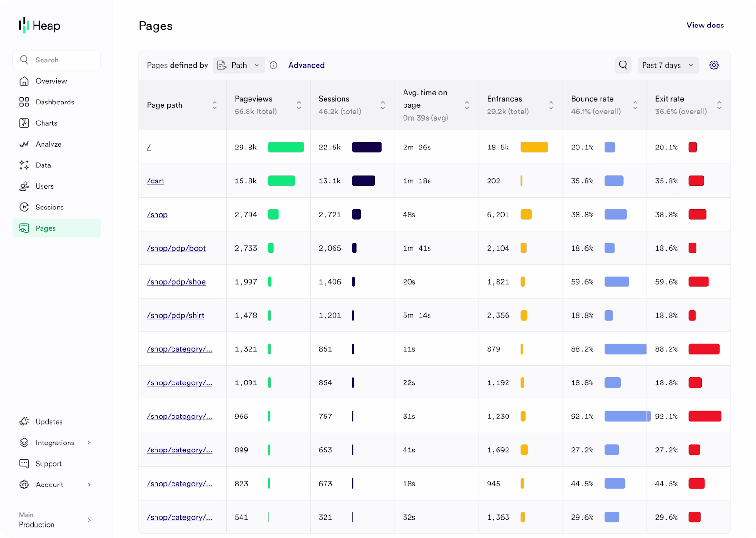Open table settings gear icon
The width and height of the screenshot is (756, 538).
[x=713, y=65]
